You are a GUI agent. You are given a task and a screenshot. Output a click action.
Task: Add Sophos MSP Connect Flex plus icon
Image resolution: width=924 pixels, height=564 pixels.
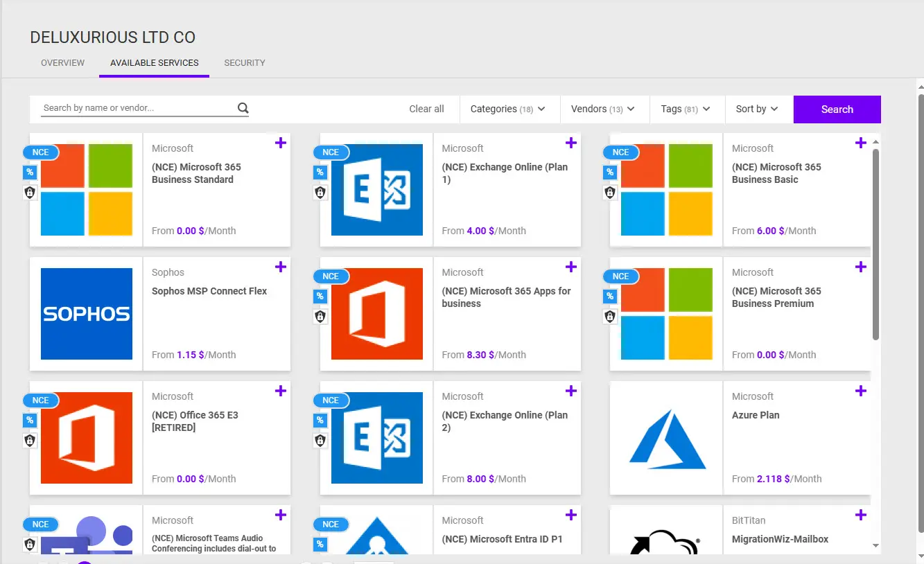(281, 267)
